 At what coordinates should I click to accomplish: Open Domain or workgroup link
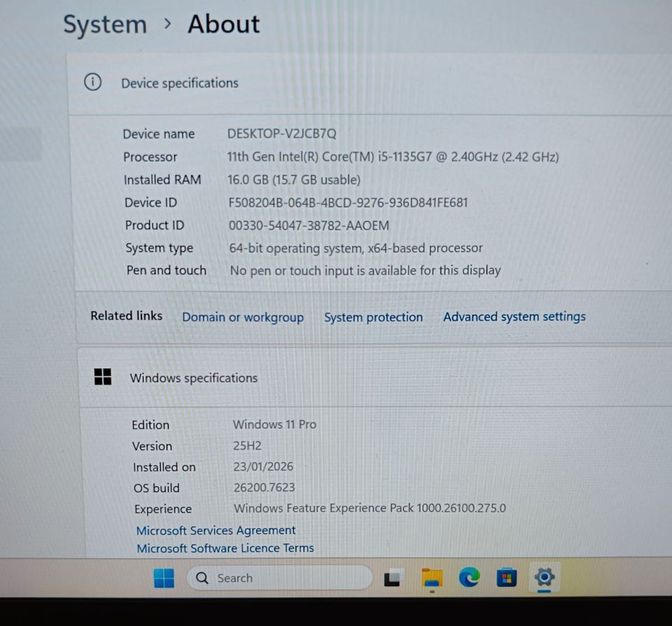243,317
